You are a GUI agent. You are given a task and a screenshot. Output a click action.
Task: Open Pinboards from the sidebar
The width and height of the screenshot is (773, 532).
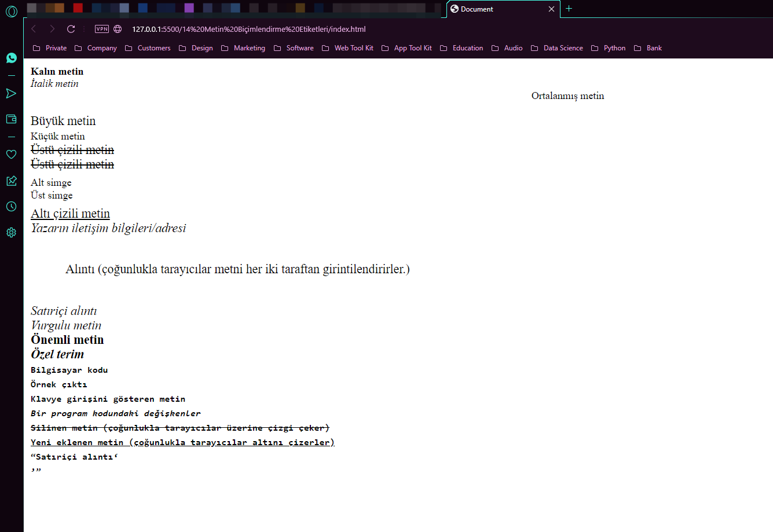[11, 181]
